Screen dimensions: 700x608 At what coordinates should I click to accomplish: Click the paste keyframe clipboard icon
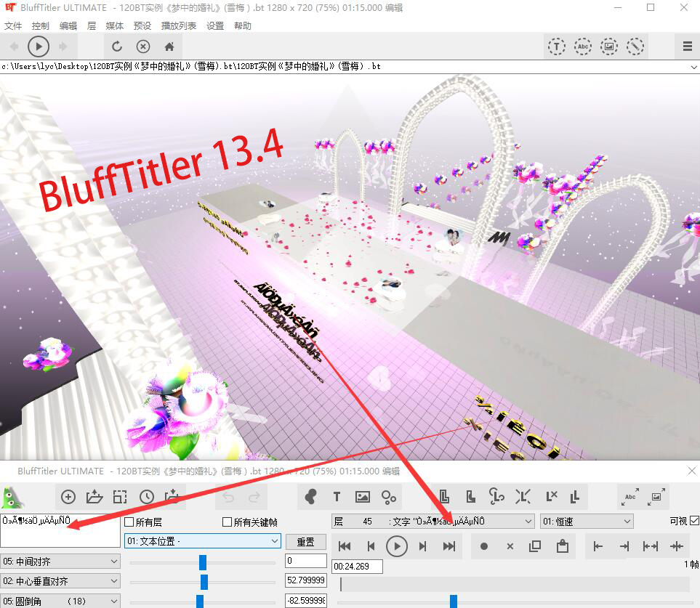tap(563, 546)
